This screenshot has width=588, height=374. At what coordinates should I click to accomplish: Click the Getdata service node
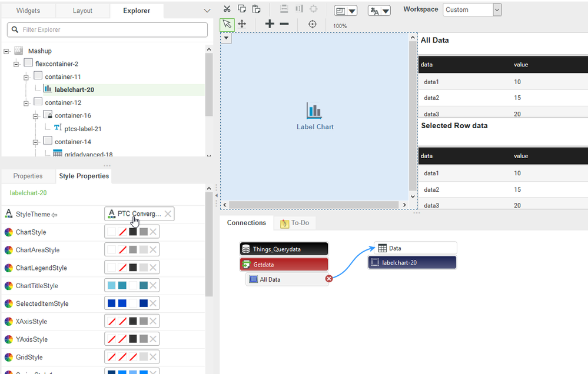click(x=284, y=265)
